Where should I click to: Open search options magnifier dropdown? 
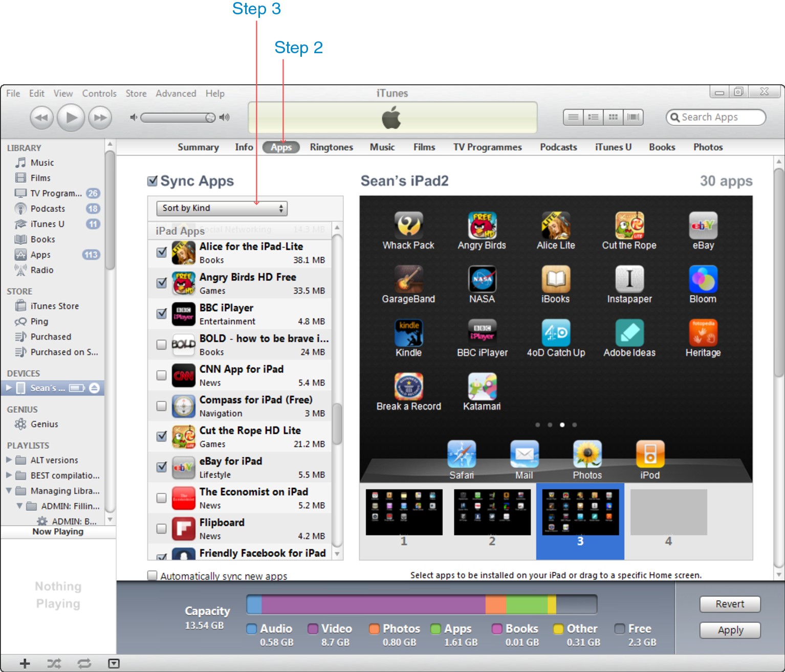[675, 117]
